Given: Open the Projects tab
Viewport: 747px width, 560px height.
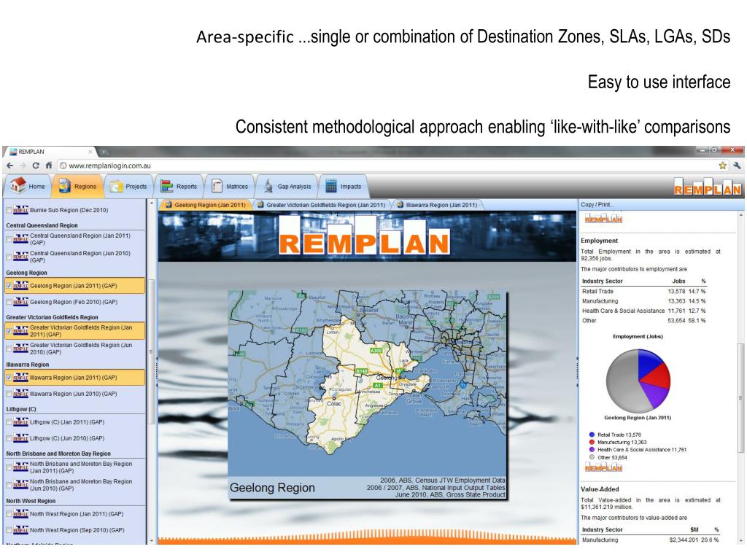Looking at the screenshot, I should (128, 186).
